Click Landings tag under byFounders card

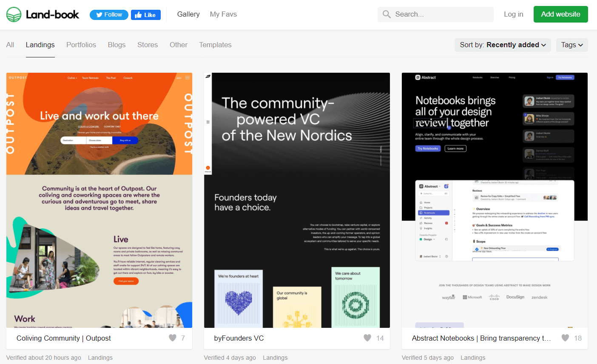(275, 358)
